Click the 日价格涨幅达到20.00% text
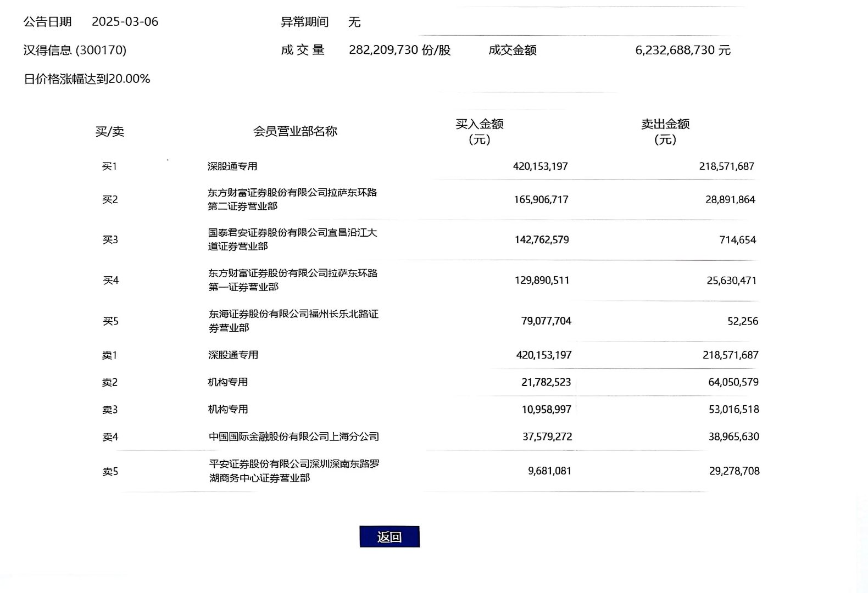868x593 pixels. click(x=87, y=79)
